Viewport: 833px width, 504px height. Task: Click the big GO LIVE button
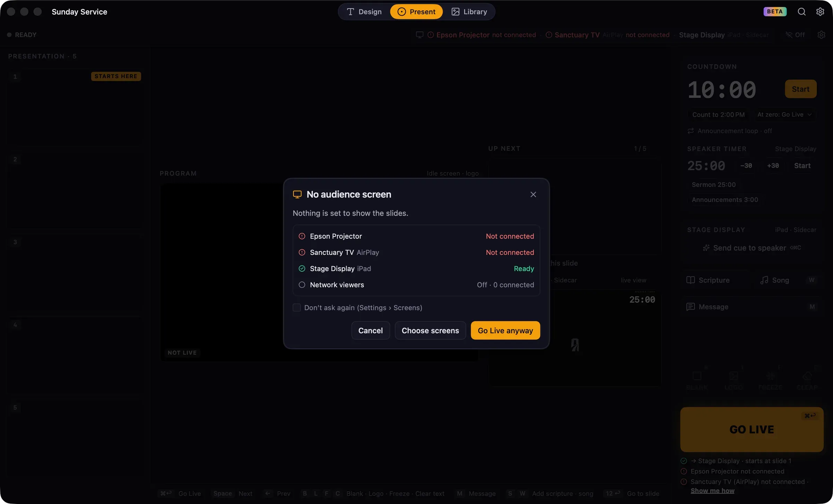(752, 429)
